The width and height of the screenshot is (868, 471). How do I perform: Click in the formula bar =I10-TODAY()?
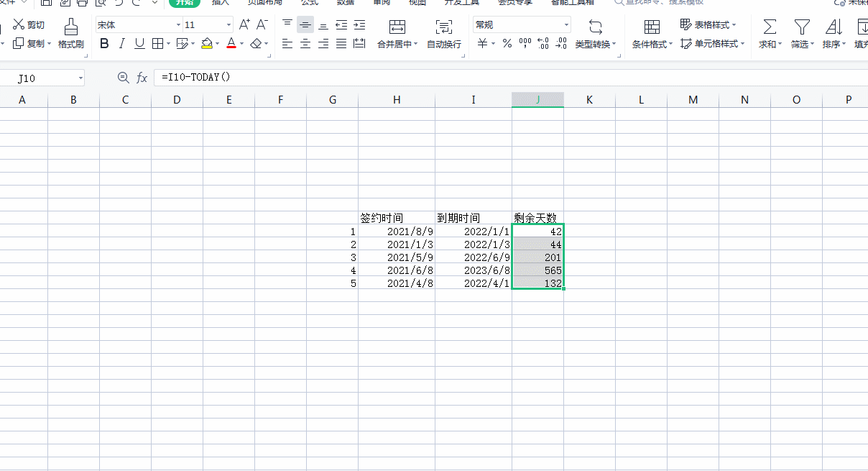tap(510, 77)
